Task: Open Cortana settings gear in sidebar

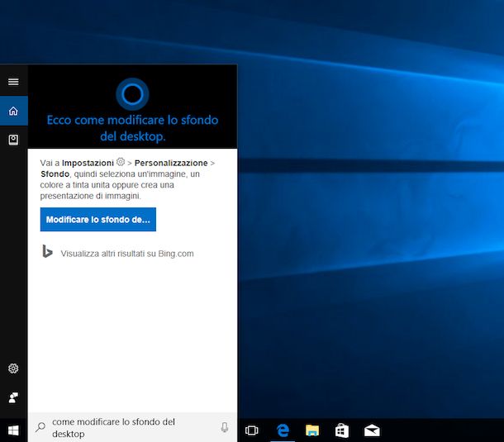Action: 13,368
